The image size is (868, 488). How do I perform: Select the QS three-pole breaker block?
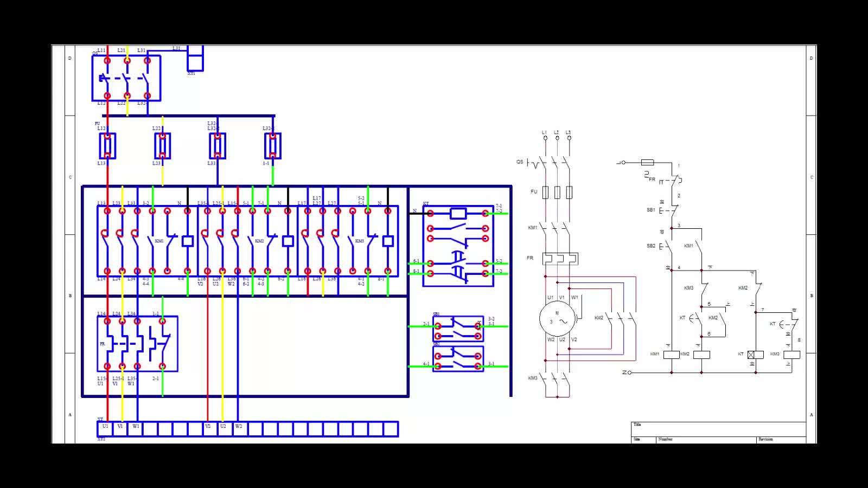click(x=126, y=78)
